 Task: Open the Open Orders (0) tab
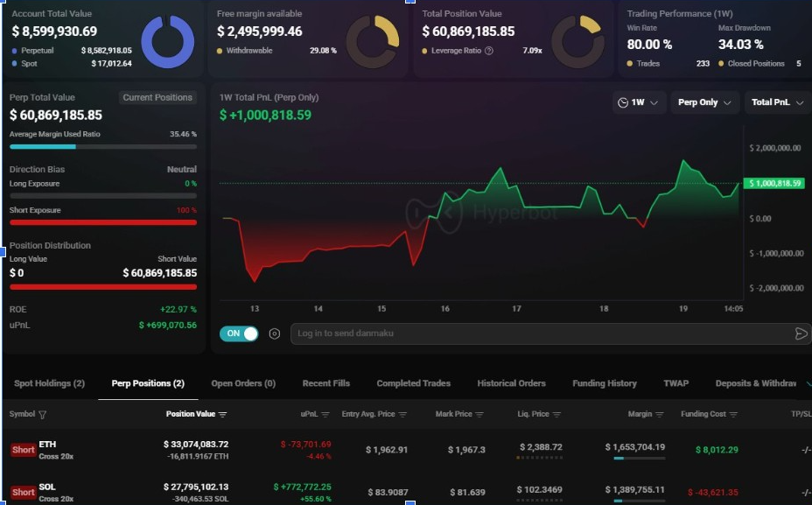tap(243, 383)
